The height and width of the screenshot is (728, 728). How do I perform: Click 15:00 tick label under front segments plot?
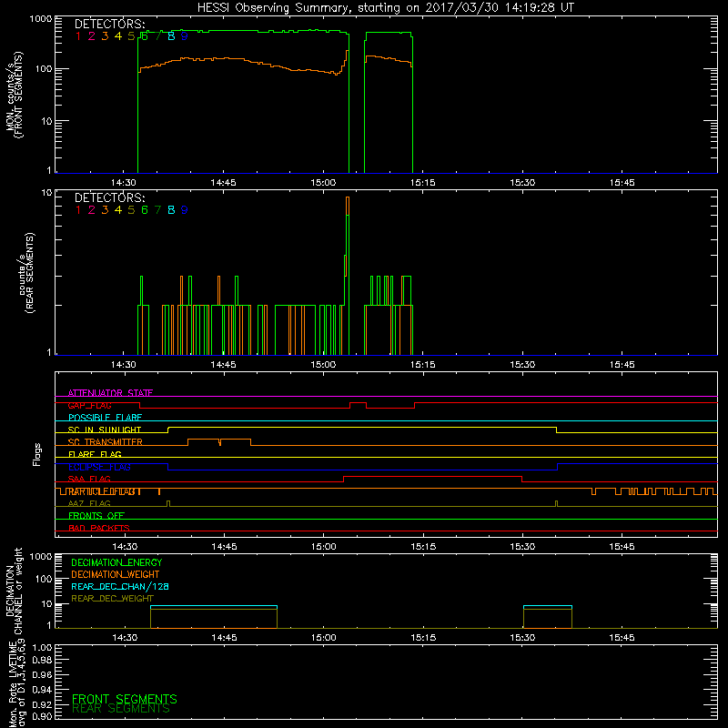tap(323, 183)
